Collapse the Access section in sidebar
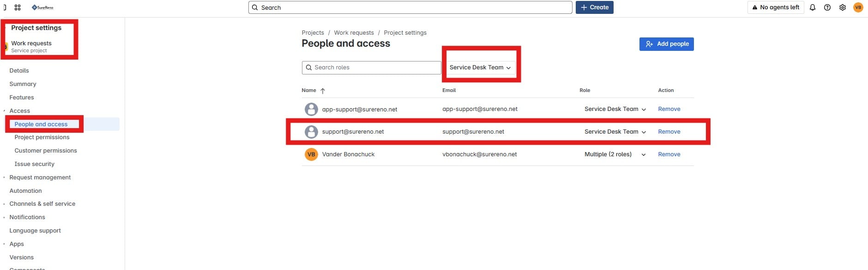Image resolution: width=868 pixels, height=270 pixels. pyautogui.click(x=4, y=111)
